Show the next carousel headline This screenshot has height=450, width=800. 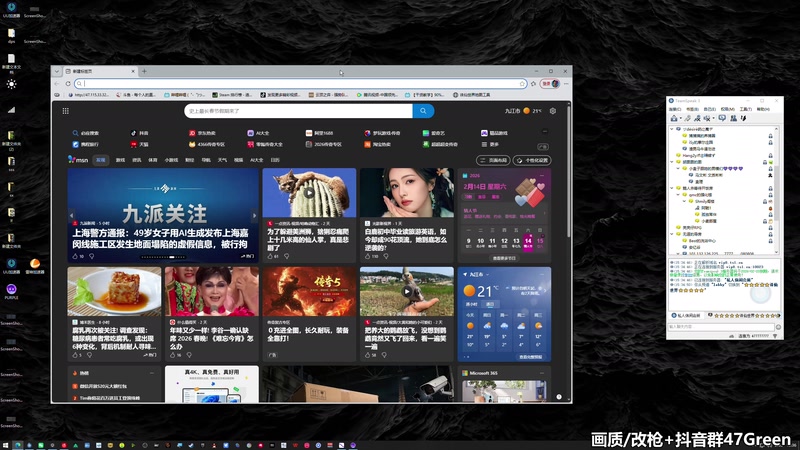[254, 216]
